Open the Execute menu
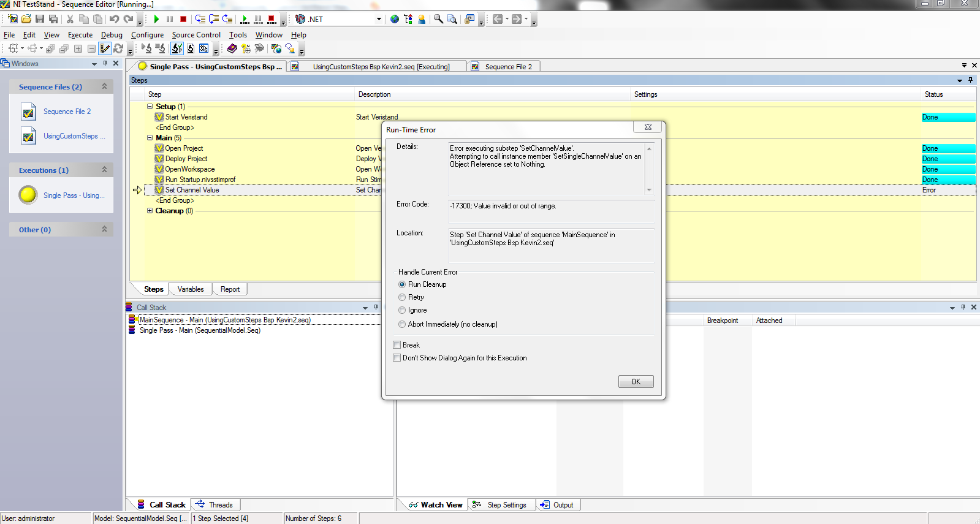 pyautogui.click(x=80, y=35)
